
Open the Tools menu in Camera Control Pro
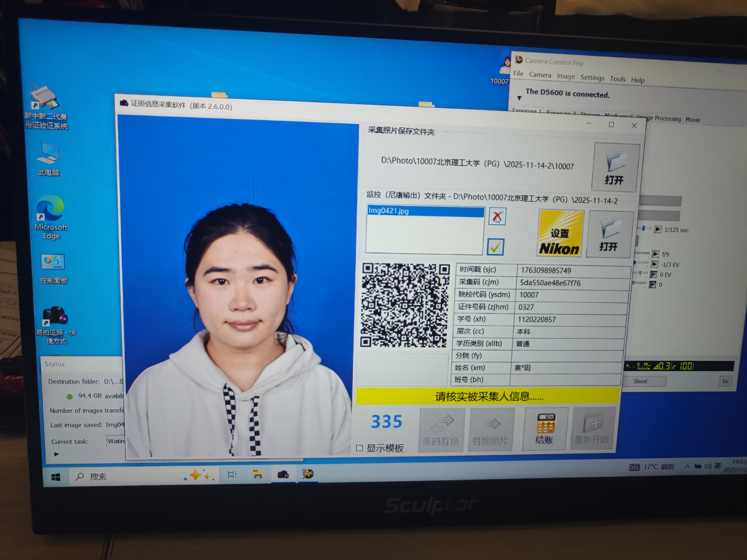(x=618, y=79)
